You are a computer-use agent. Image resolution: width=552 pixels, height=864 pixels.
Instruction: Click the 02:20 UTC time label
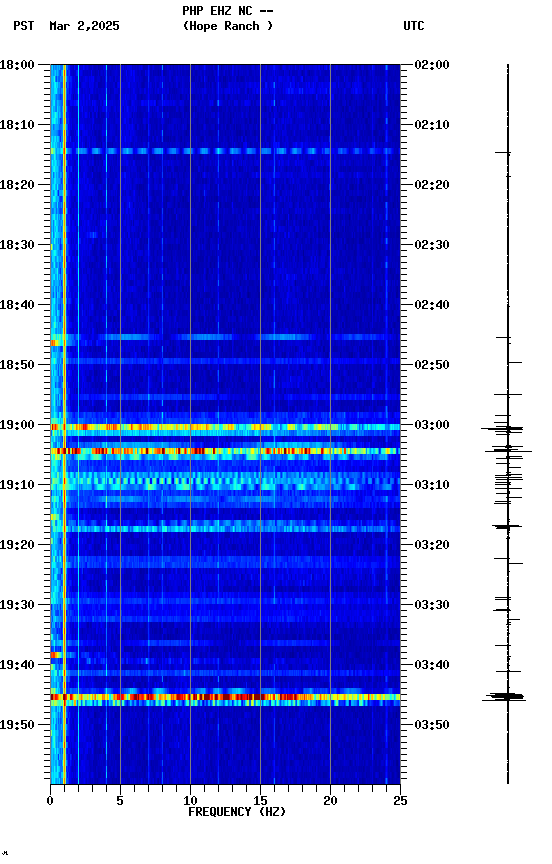pyautogui.click(x=432, y=185)
